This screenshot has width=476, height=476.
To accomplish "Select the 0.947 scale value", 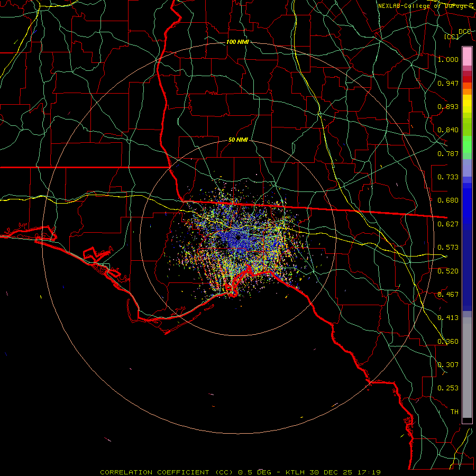I will click(448, 83).
